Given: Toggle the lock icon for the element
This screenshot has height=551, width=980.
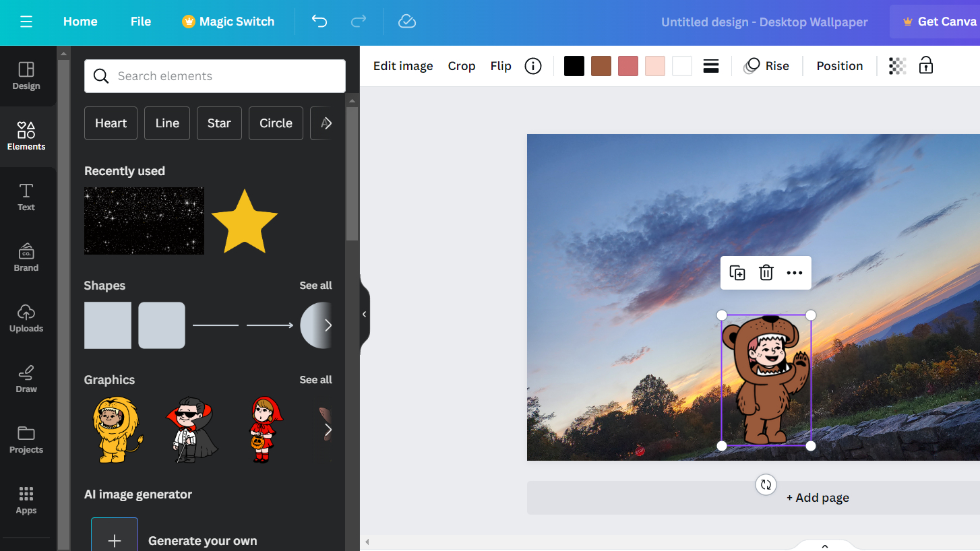Looking at the screenshot, I should pyautogui.click(x=926, y=66).
